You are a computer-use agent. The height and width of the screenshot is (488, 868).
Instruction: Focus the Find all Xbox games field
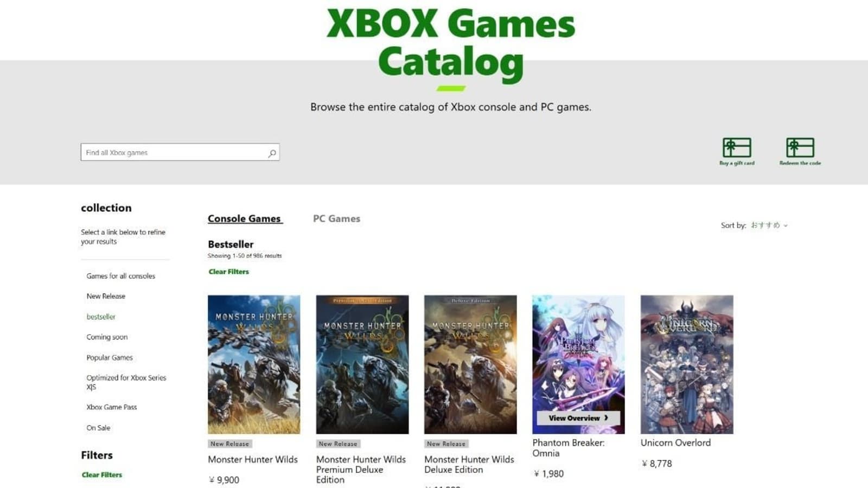click(174, 152)
